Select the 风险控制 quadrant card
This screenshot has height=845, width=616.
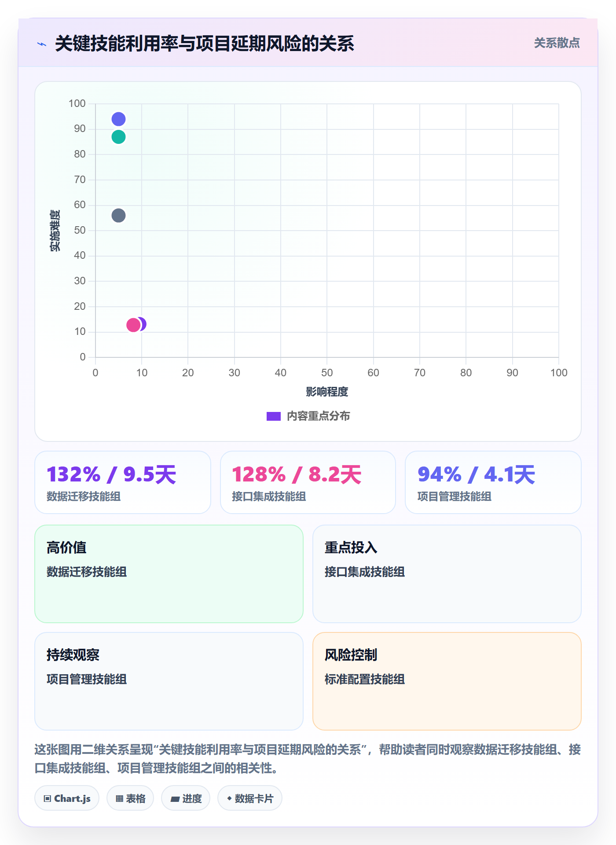447,681
